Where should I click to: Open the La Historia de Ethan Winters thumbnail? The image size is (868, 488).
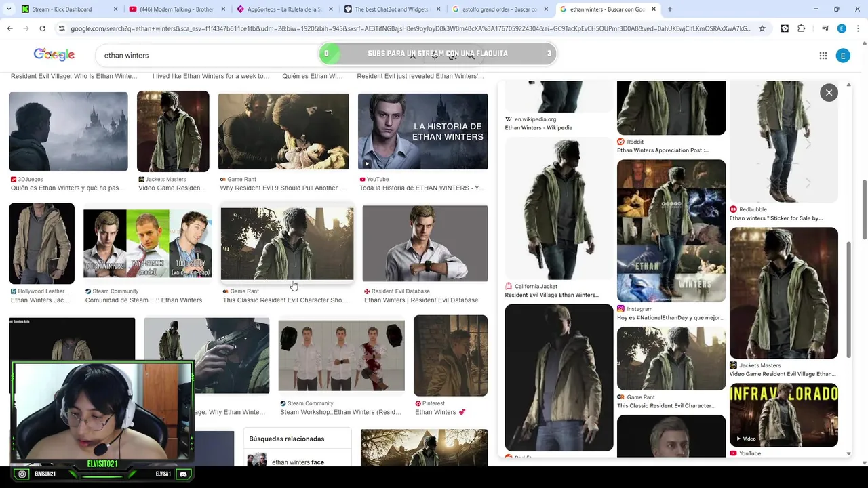click(x=422, y=131)
